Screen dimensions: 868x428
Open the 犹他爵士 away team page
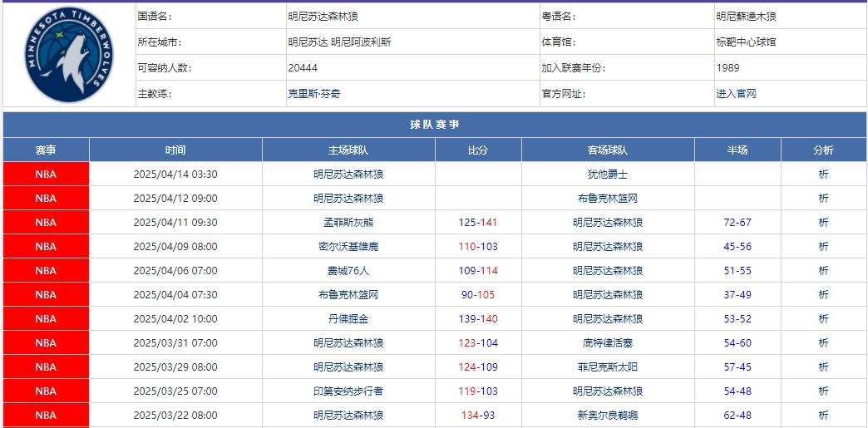pos(608,175)
